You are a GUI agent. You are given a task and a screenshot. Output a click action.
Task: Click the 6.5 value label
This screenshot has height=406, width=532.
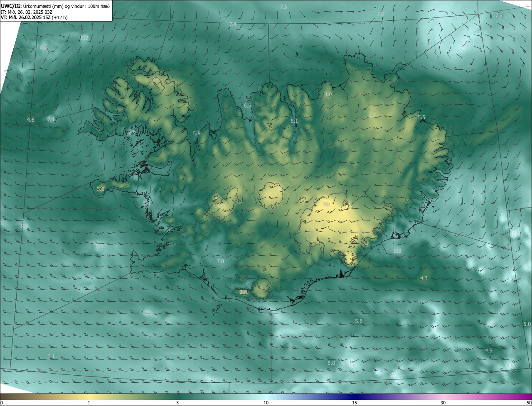[x=247, y=106]
